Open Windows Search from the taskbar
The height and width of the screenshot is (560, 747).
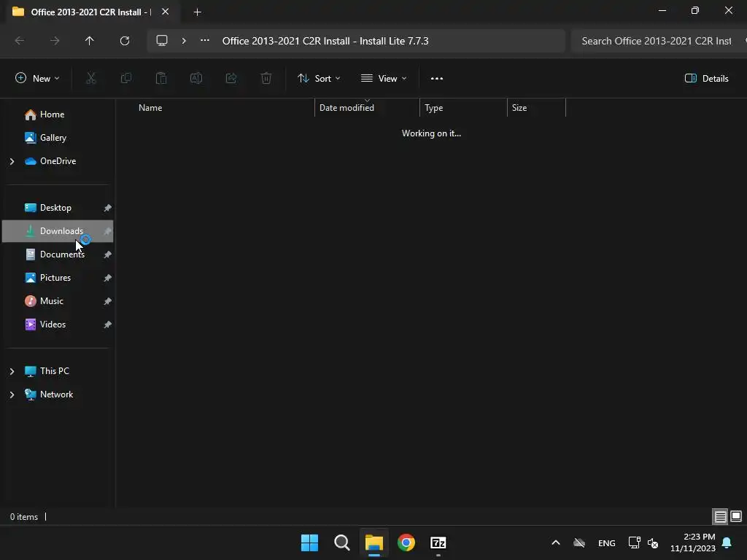342,542
